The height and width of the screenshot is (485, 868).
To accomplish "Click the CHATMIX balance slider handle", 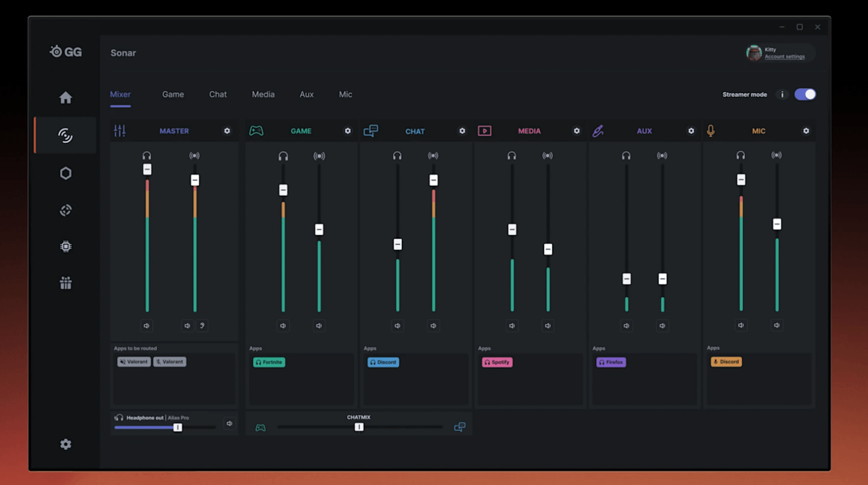I will (x=359, y=427).
